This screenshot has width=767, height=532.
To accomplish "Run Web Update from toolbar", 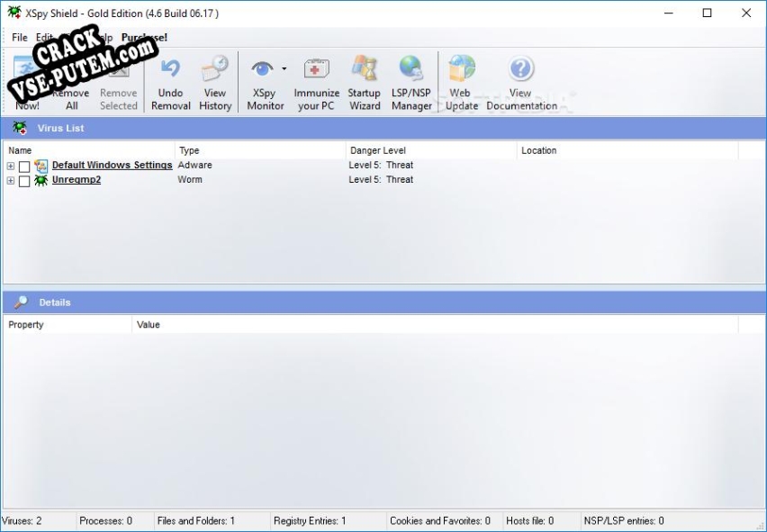I will click(461, 83).
